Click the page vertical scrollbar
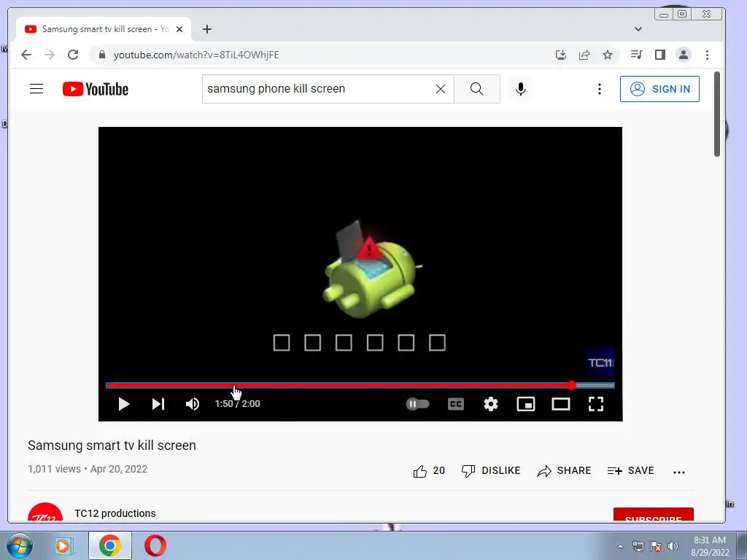The height and width of the screenshot is (560, 747). 717,114
